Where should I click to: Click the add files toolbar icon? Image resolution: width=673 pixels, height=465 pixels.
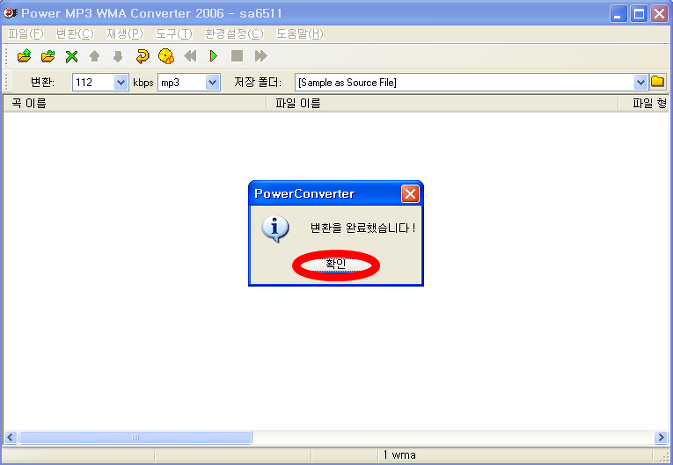coord(24,56)
